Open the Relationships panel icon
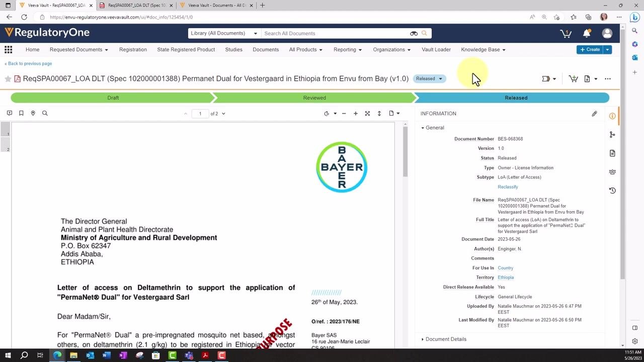Screen dimensions: 644x362 pyautogui.click(x=612, y=135)
